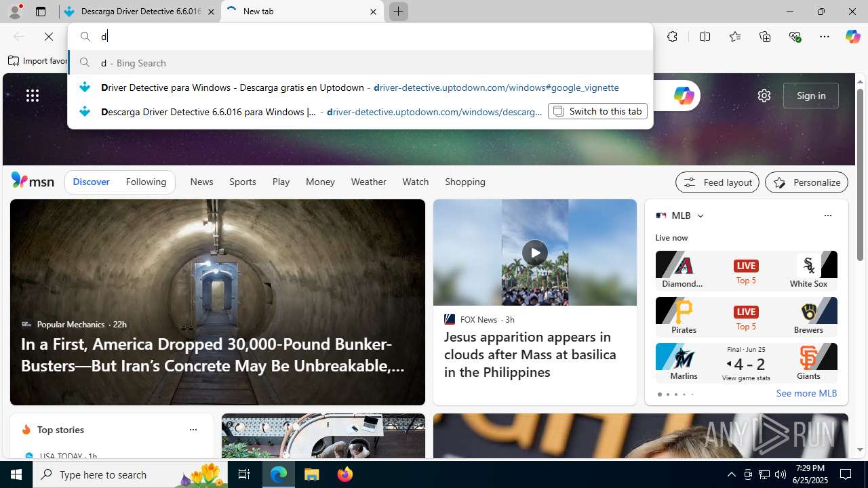Open MLB card more options
The height and width of the screenshot is (488, 868).
click(x=827, y=216)
